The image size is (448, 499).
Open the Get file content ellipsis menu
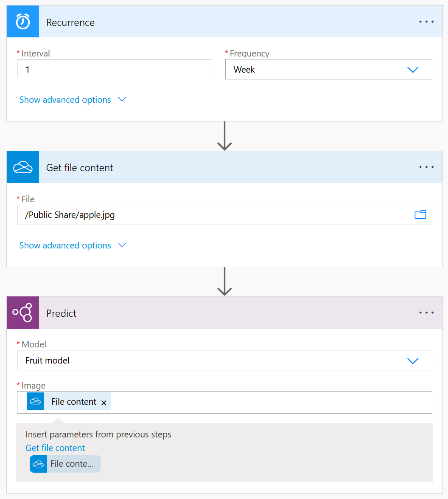426,167
